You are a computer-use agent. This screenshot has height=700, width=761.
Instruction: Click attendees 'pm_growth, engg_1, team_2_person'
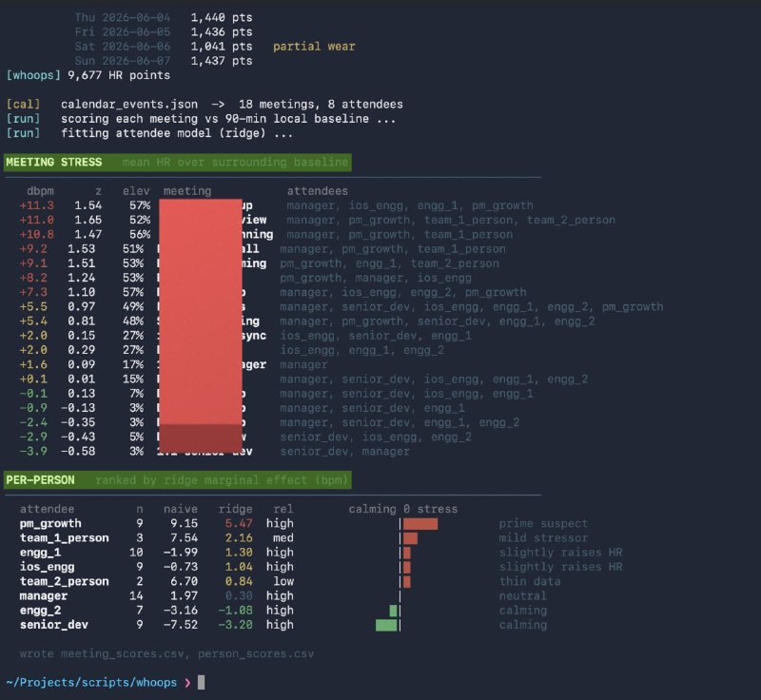click(389, 263)
